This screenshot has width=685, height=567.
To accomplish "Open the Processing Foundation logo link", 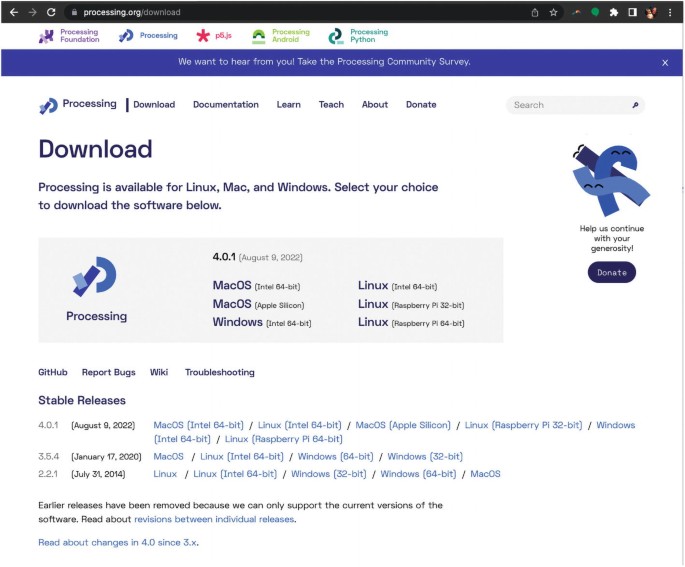I will [x=69, y=36].
